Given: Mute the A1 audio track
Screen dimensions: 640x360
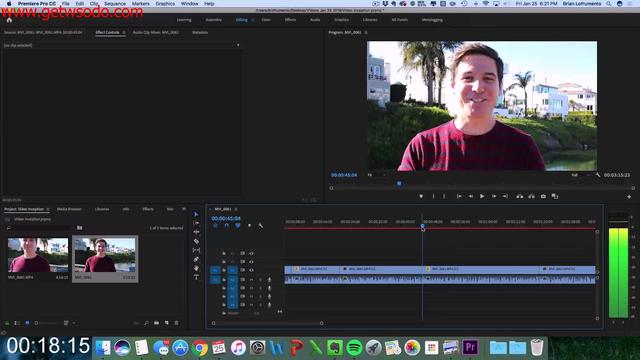Looking at the screenshot, I should (251, 280).
